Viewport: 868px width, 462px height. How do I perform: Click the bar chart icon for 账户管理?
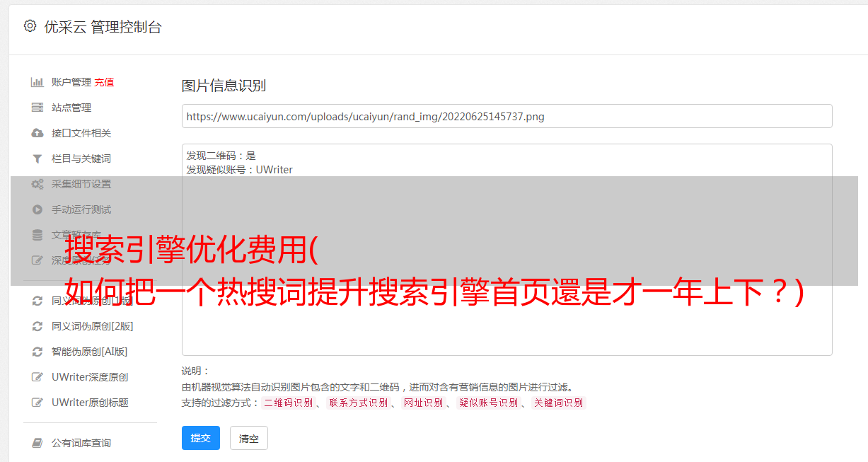click(x=37, y=82)
